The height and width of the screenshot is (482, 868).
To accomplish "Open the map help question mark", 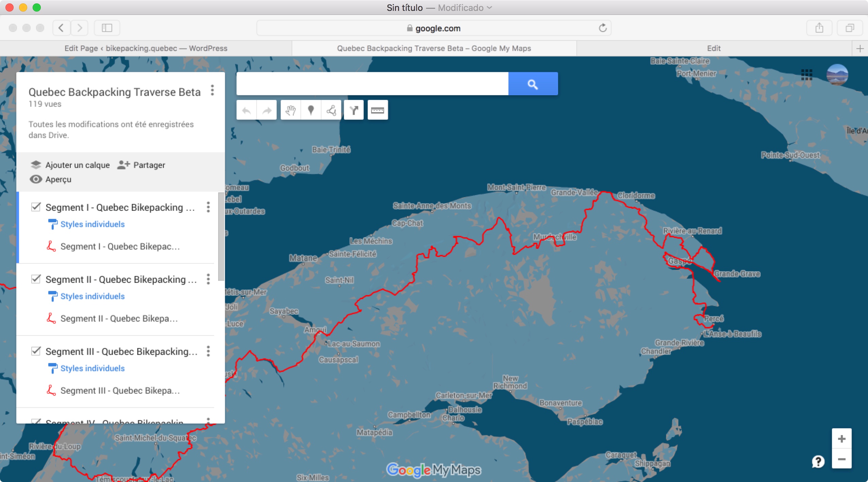I will tap(818, 461).
